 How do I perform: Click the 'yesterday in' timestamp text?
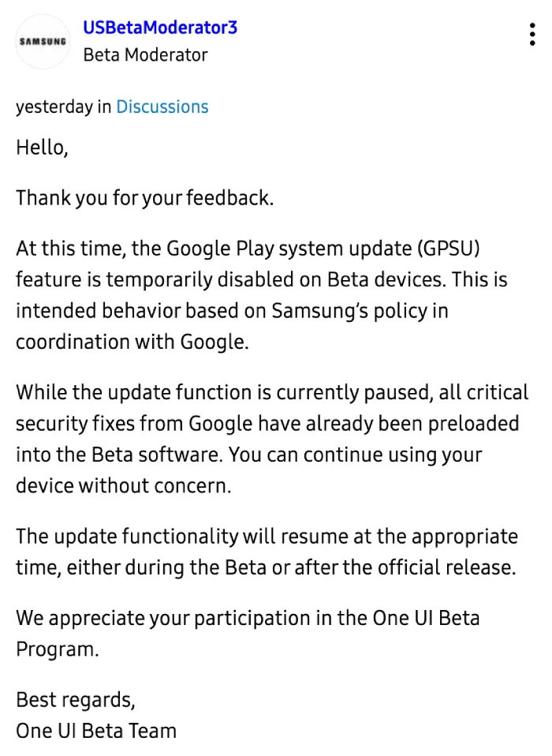[63, 107]
